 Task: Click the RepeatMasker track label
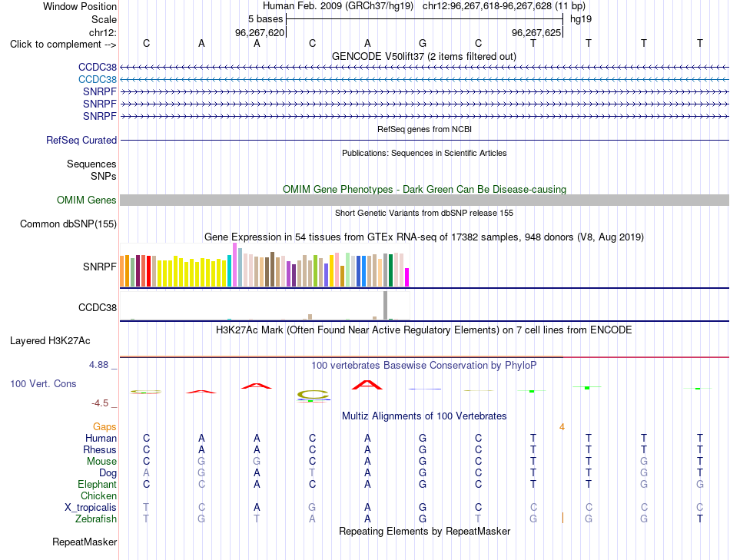pyautogui.click(x=85, y=542)
